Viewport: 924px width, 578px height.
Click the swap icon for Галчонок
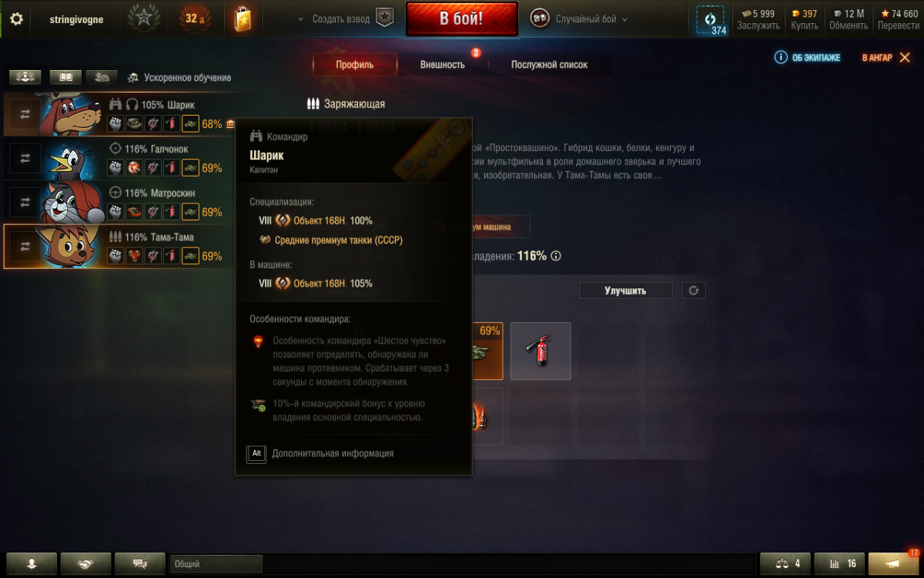click(x=25, y=157)
